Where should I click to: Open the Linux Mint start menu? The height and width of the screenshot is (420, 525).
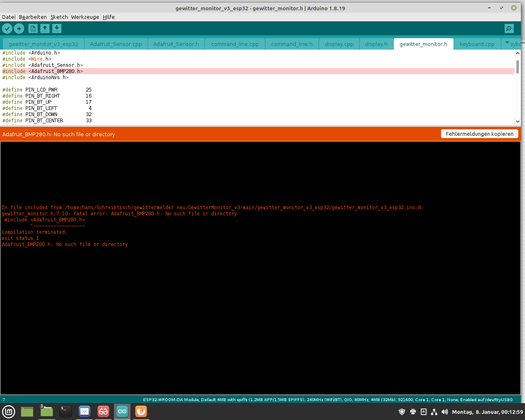pyautogui.click(x=9, y=411)
